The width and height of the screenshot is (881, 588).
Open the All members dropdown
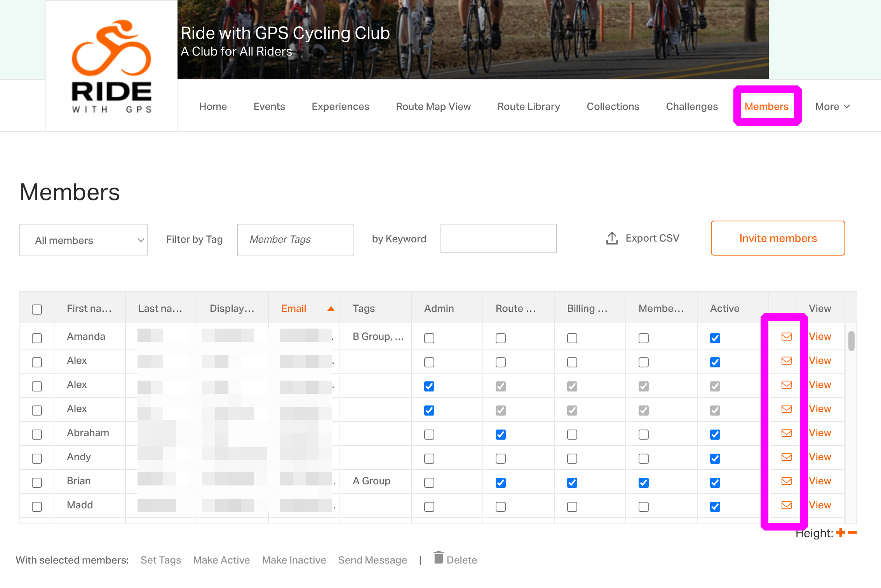pos(84,240)
